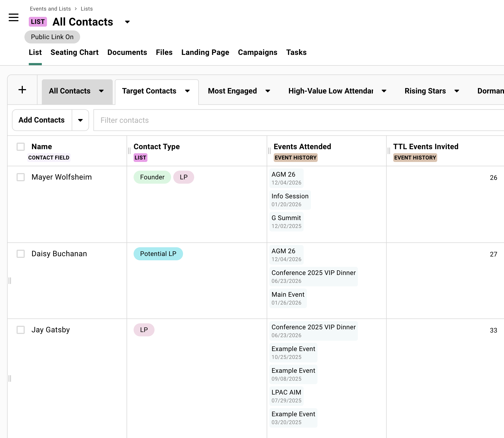This screenshot has height=438, width=504.
Task: Expand the Add Contacts options arrow
Action: (80, 120)
